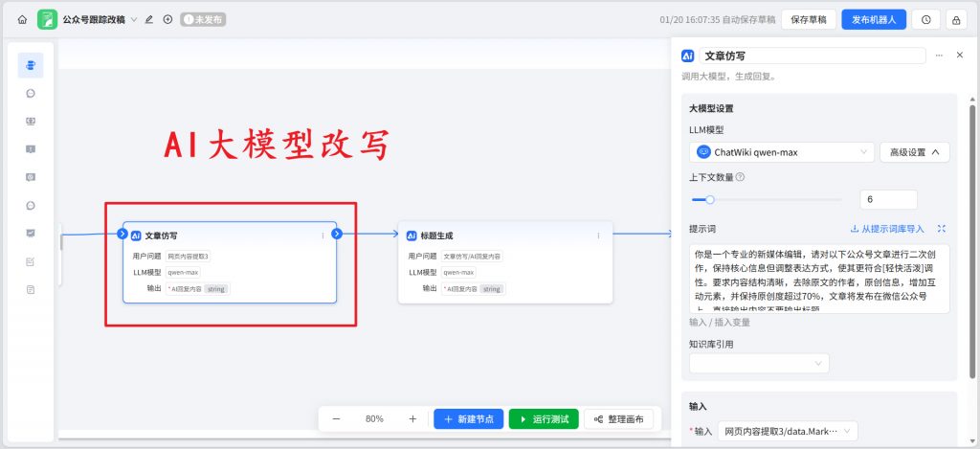The image size is (980, 449).
Task: Open panel more options ellipsis
Action: click(x=939, y=56)
